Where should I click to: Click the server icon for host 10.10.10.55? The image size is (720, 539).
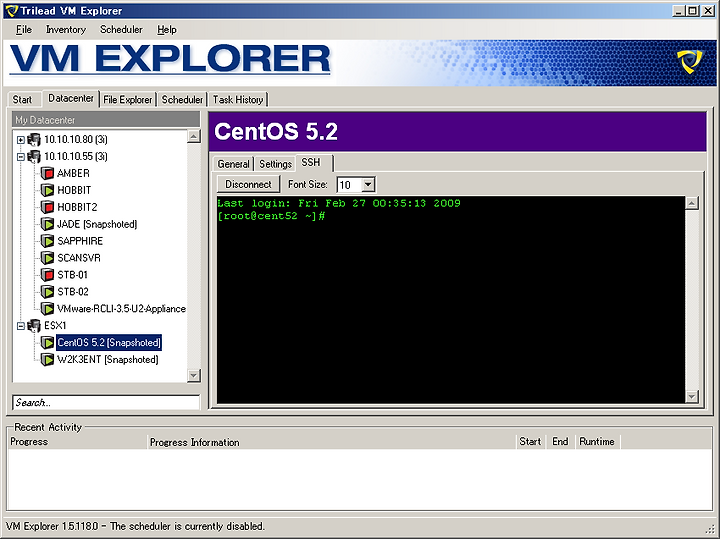click(x=34, y=156)
